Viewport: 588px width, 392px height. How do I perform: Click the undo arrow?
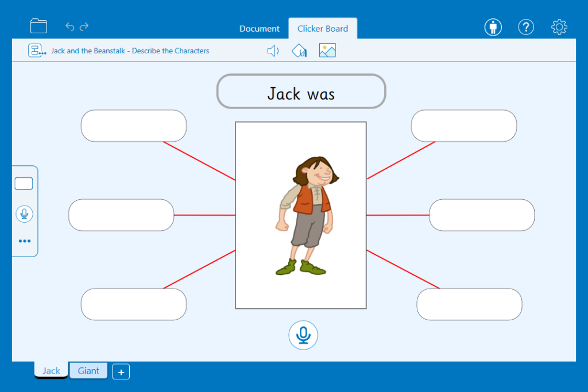(x=69, y=26)
